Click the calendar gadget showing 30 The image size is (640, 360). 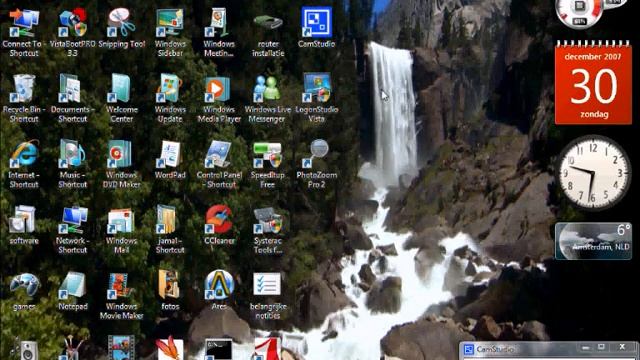[593, 82]
